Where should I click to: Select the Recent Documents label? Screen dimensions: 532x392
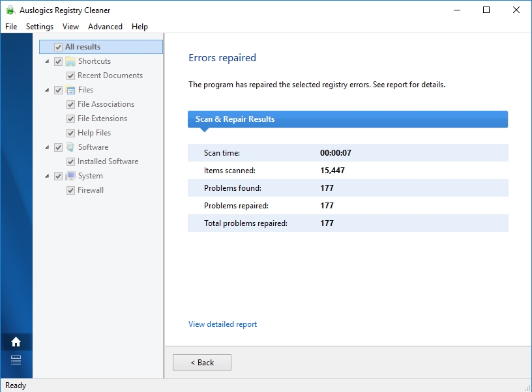point(110,76)
